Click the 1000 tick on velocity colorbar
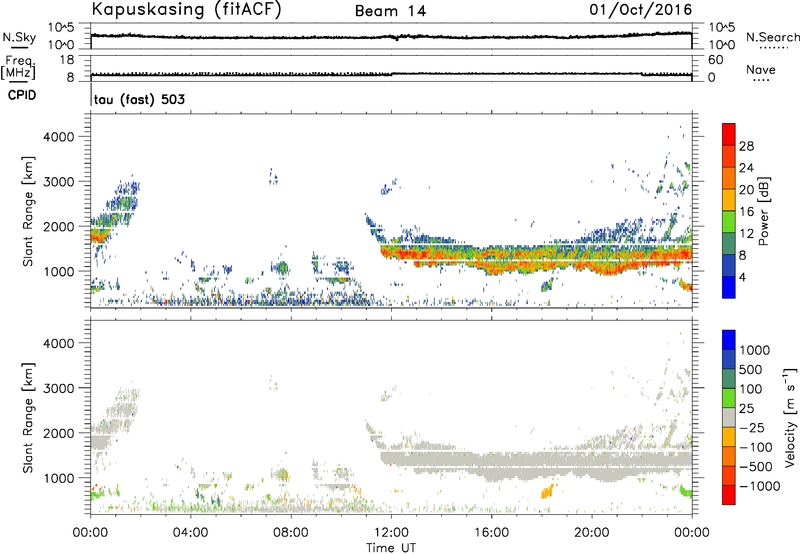The image size is (800, 554). coord(755,350)
